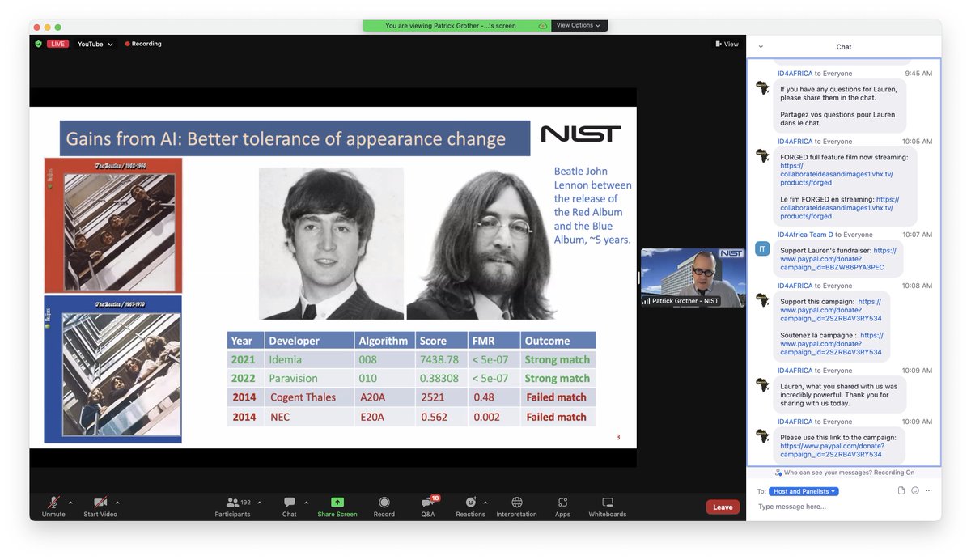Open link under 'Please use this link'
971x560 pixels.
click(x=832, y=450)
